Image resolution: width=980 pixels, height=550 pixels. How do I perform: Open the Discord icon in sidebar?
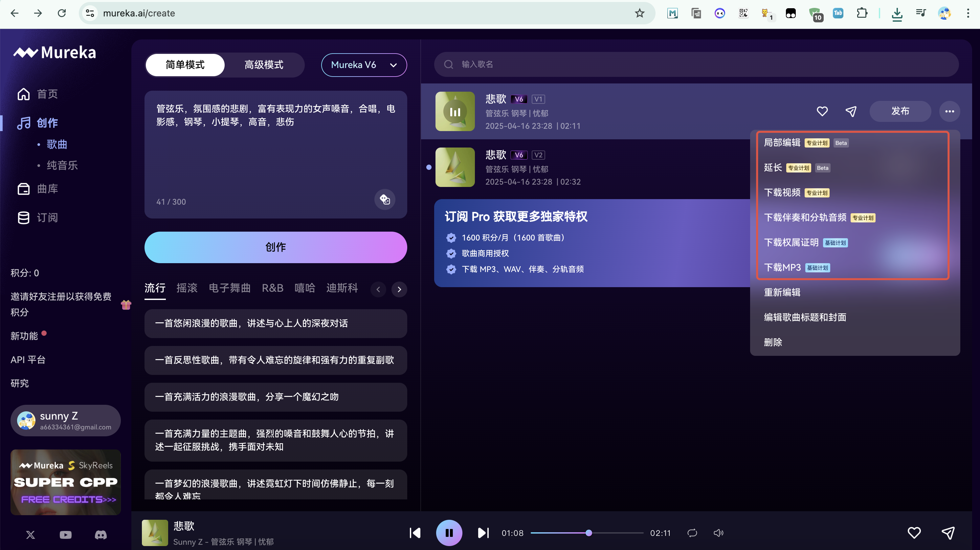100,535
